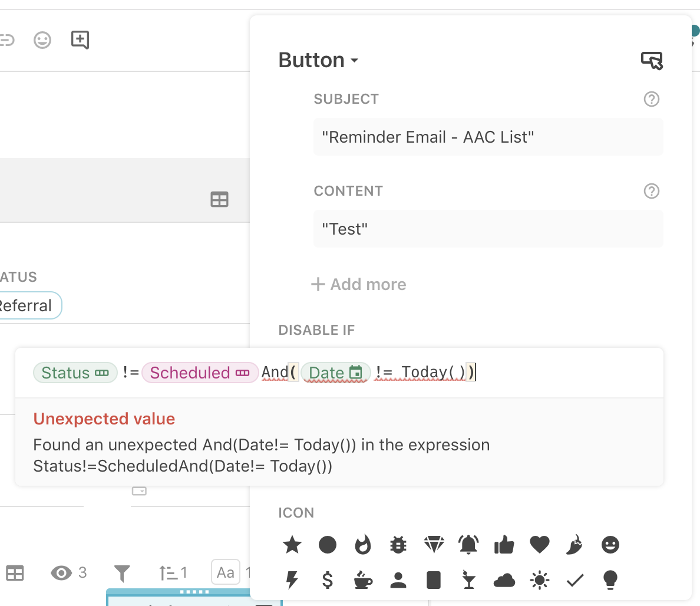700x606 pixels.
Task: Add a comment using the toolbar icon
Action: [80, 40]
